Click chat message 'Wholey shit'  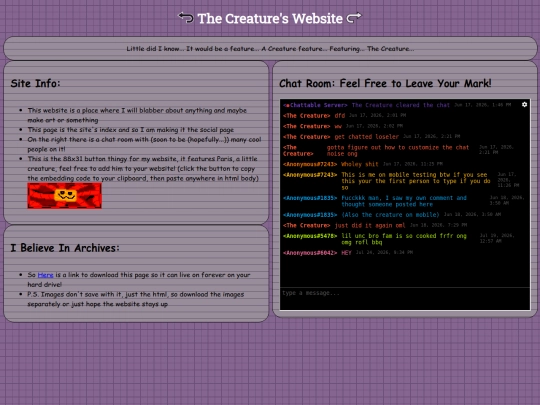coord(360,164)
